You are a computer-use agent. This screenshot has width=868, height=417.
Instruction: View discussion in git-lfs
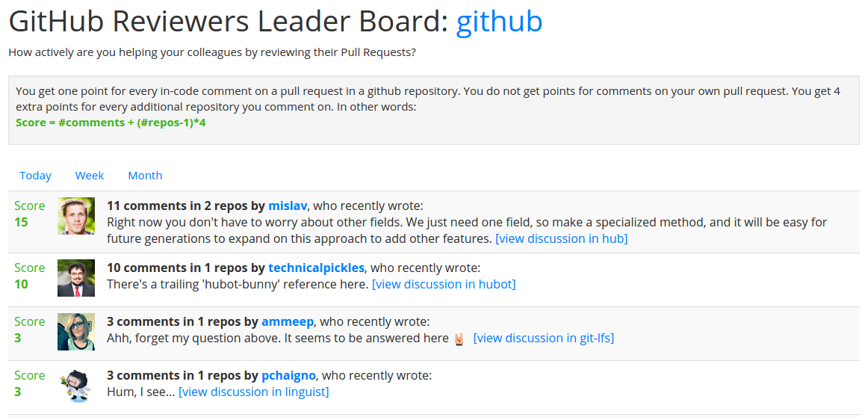click(x=544, y=338)
